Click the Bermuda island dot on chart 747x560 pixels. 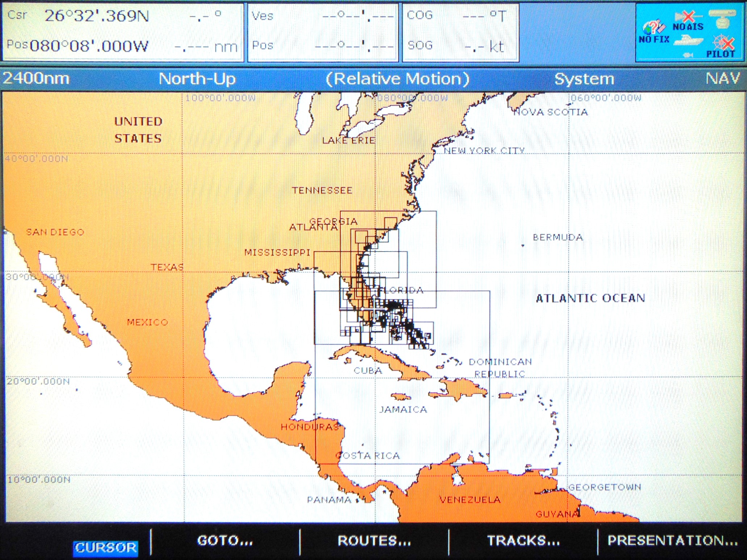point(523,245)
